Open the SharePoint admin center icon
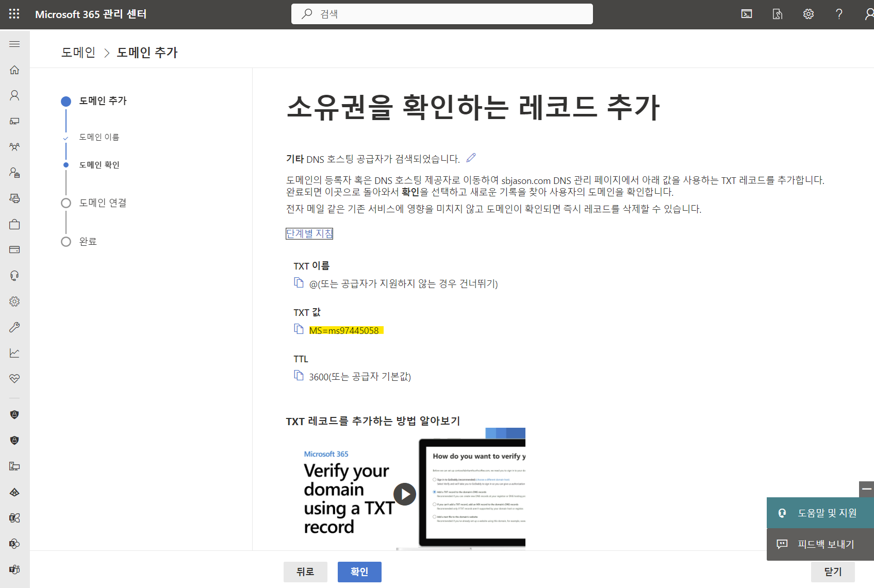The height and width of the screenshot is (588, 874). pyautogui.click(x=14, y=544)
